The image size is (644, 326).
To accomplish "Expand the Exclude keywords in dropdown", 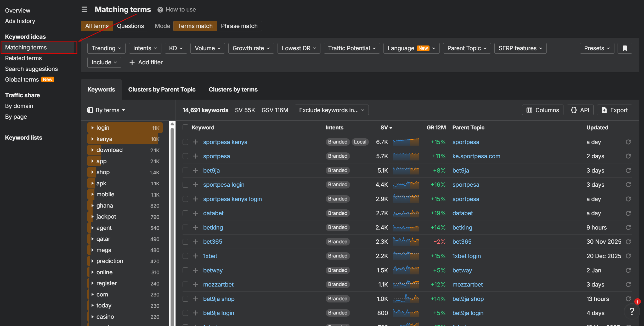I will (331, 110).
